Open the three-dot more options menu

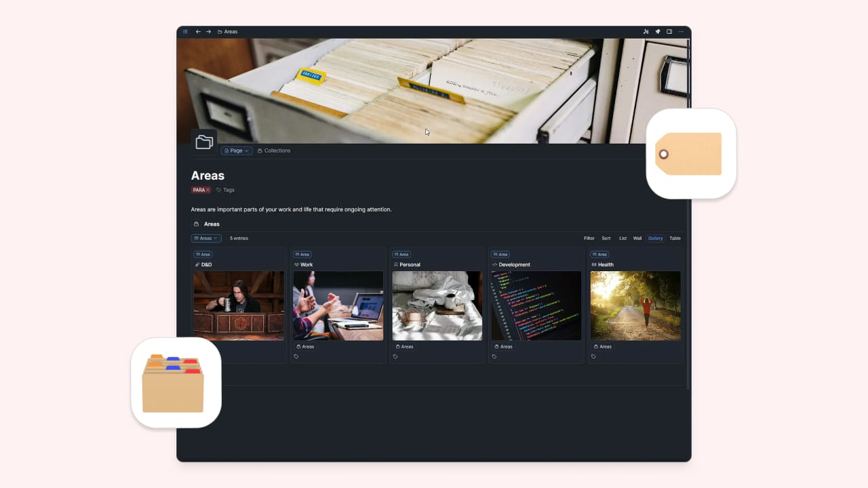click(681, 32)
